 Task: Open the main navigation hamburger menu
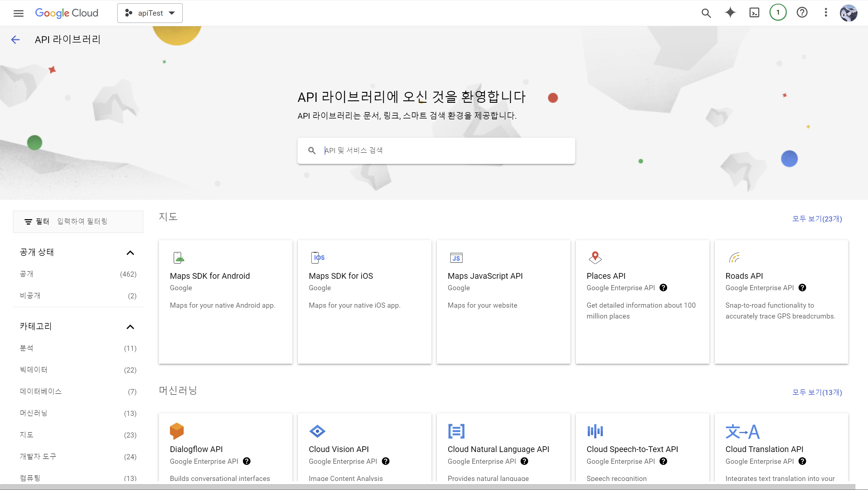(18, 13)
